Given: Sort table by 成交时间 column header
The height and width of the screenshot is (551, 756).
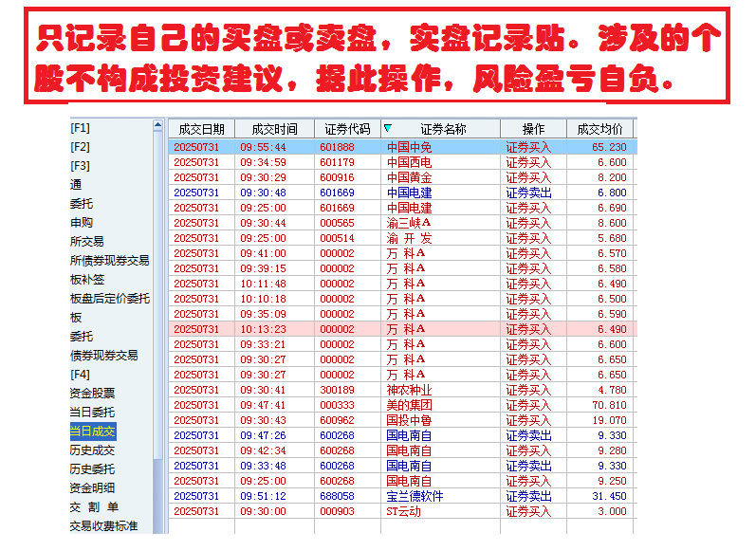Looking at the screenshot, I should [274, 129].
